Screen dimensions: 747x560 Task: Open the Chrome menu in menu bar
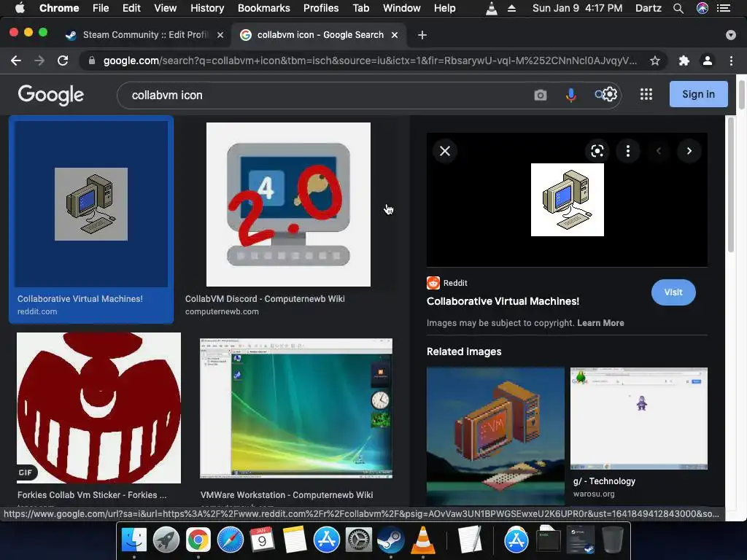coord(59,8)
